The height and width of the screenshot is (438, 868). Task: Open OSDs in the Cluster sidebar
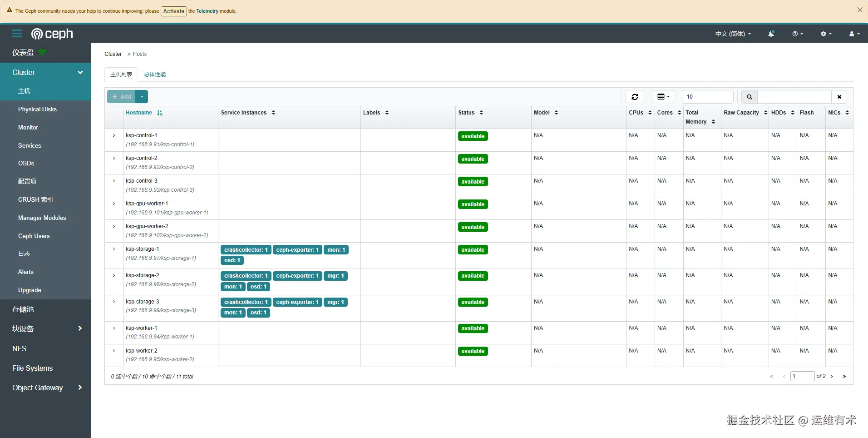click(x=26, y=163)
